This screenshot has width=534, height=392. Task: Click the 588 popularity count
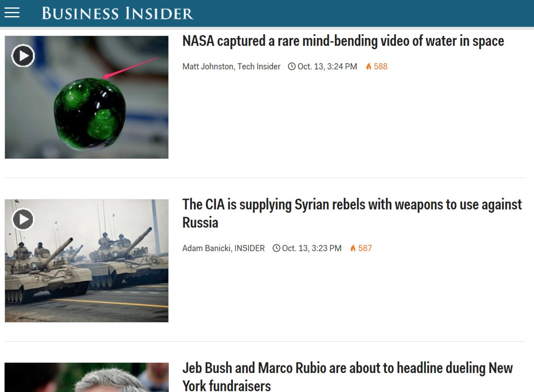[380, 66]
